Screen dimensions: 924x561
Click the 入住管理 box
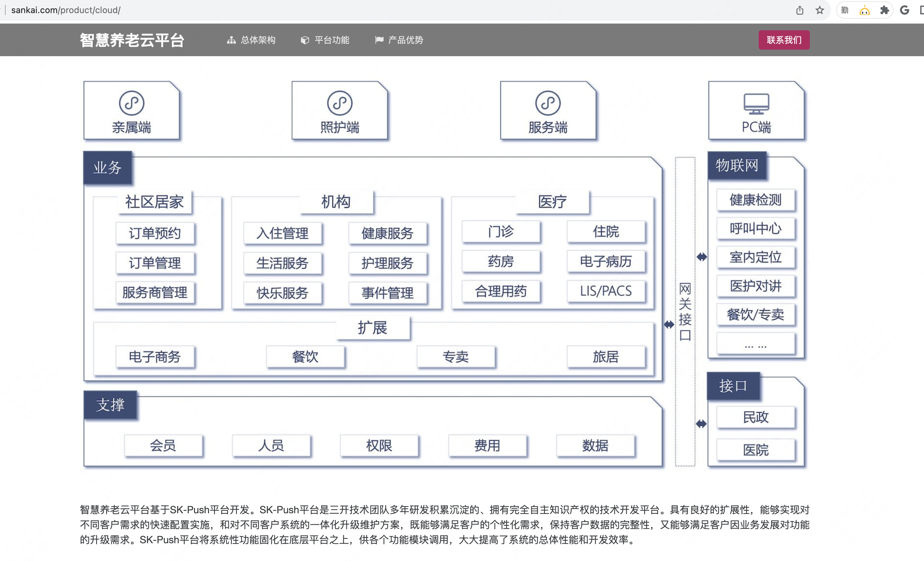pos(282,233)
